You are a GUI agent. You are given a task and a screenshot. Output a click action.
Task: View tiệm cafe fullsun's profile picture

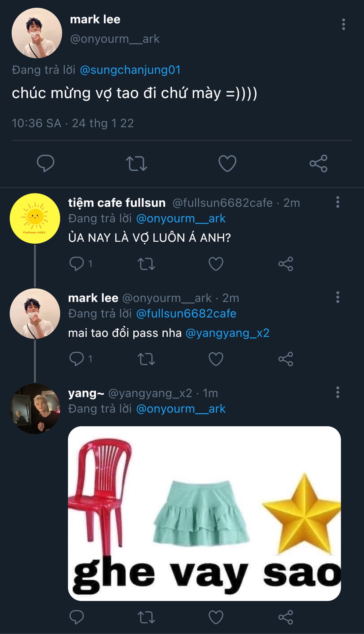point(35,219)
